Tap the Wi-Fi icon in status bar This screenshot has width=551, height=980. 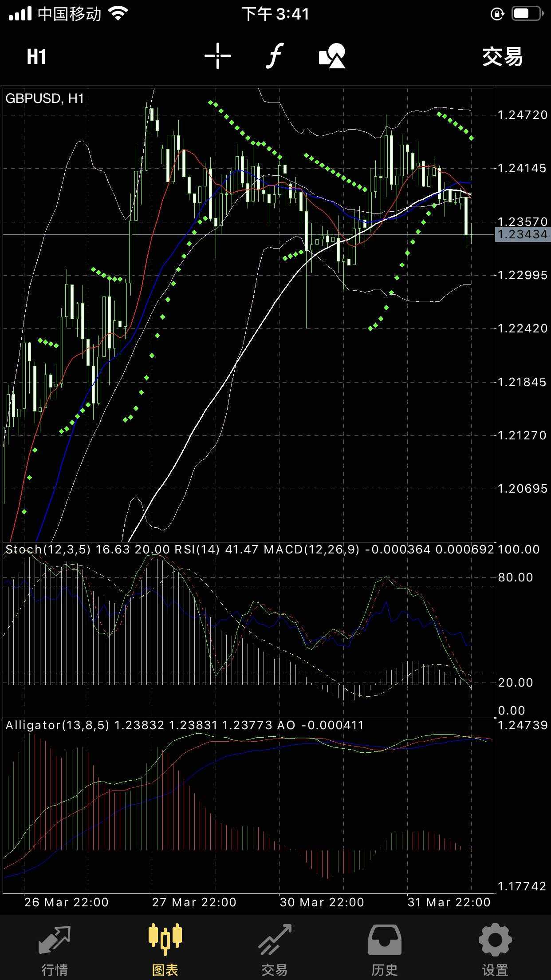[x=118, y=14]
